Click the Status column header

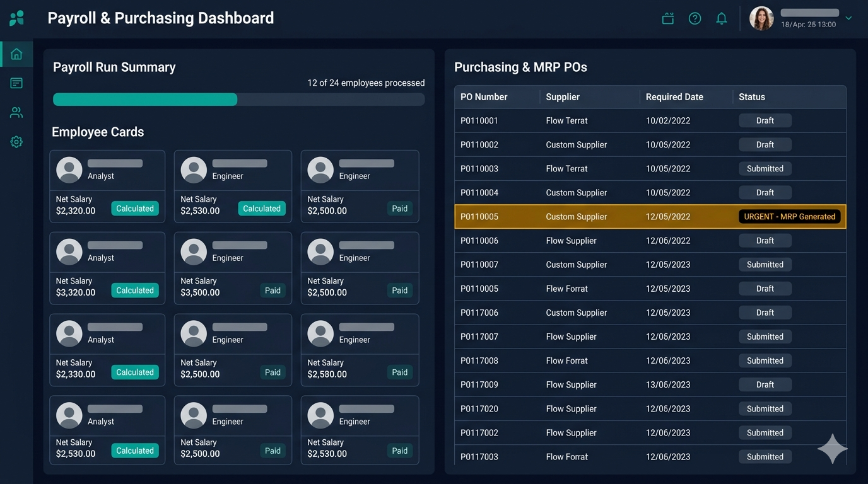coord(752,97)
